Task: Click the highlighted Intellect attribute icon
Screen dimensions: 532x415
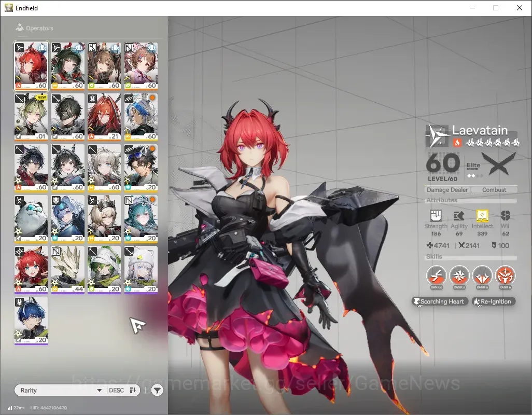Action: pyautogui.click(x=482, y=215)
